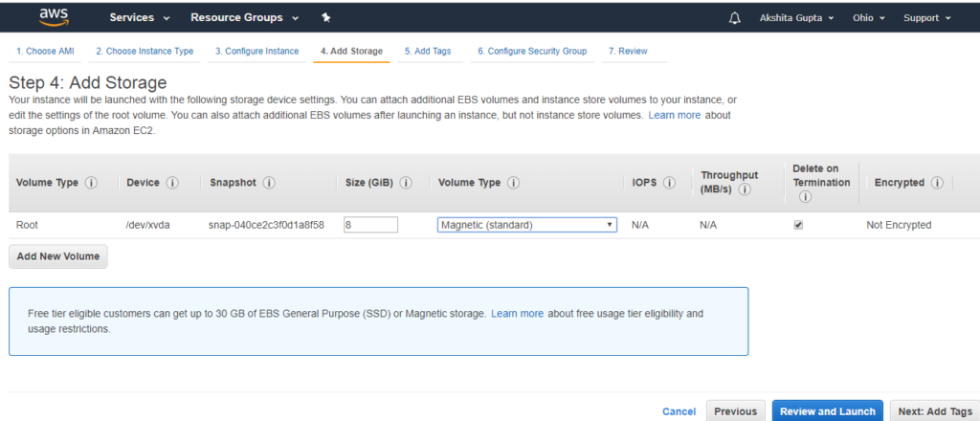Go to 6. Configure Security Group step

click(x=532, y=52)
